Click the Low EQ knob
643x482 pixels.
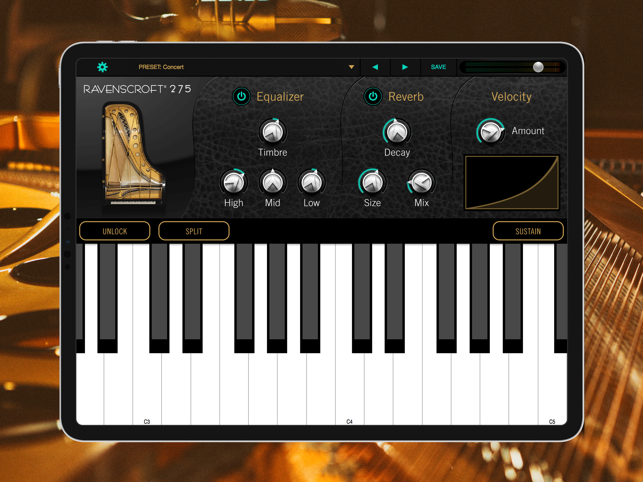[311, 182]
